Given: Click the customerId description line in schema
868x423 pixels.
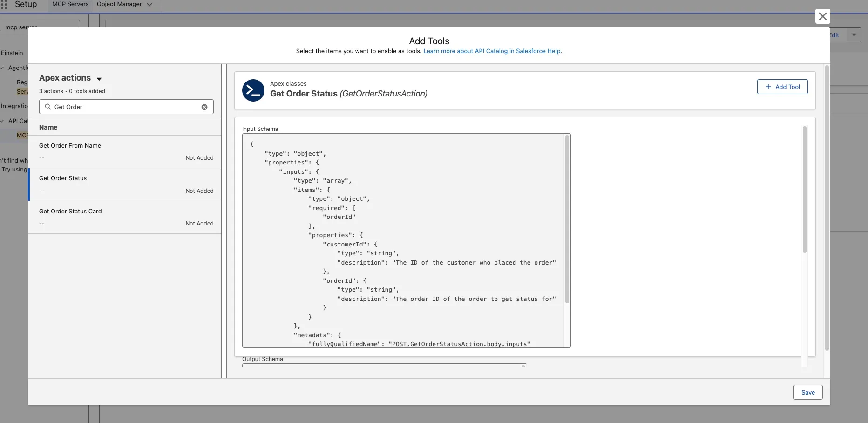Looking at the screenshot, I should (x=447, y=263).
